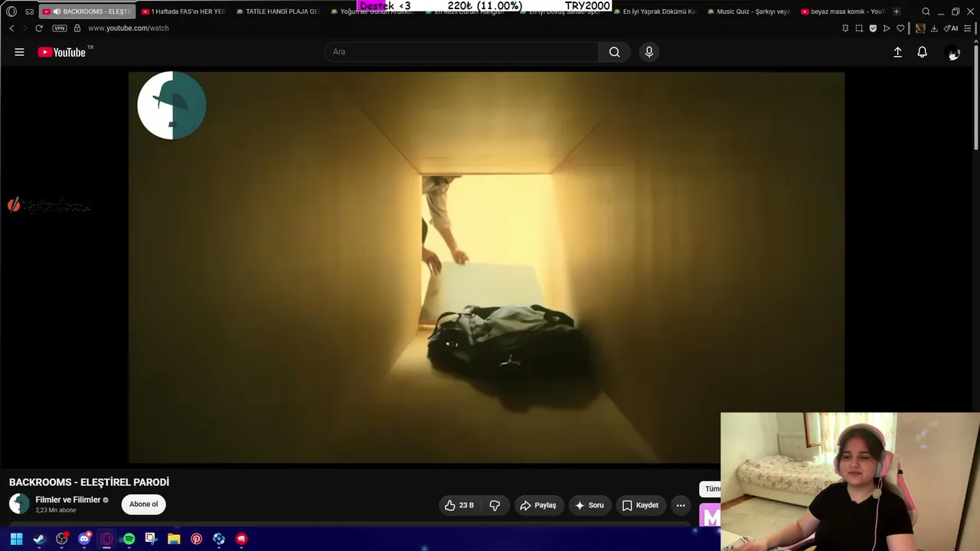Click the address bar URL www.youtube.com/watch
The image size is (980, 551).
pos(128,28)
